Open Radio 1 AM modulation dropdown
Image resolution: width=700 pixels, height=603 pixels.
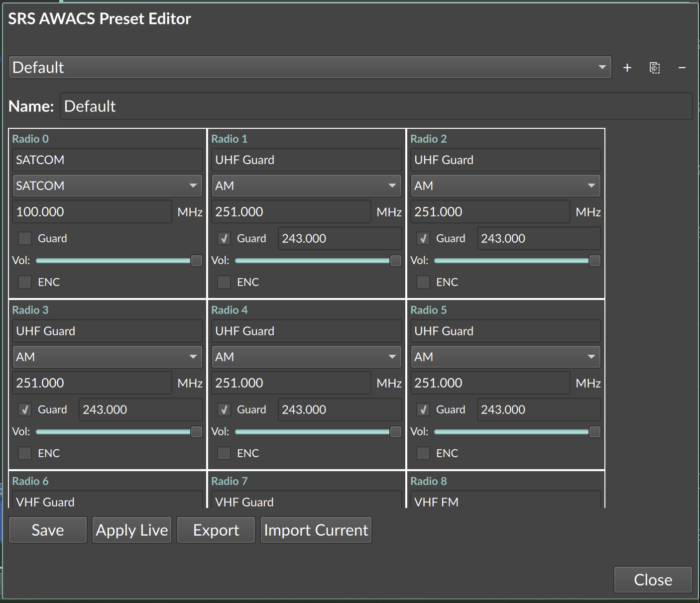pos(306,186)
